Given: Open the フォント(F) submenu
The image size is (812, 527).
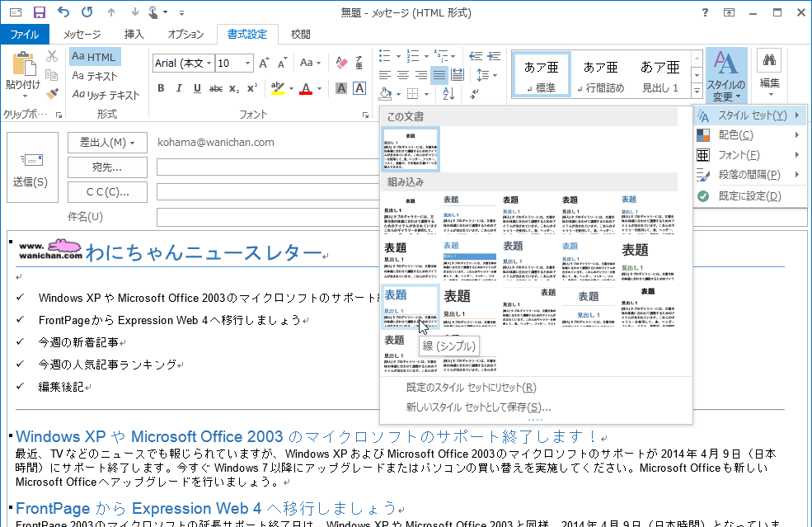Looking at the screenshot, I should pos(750,155).
